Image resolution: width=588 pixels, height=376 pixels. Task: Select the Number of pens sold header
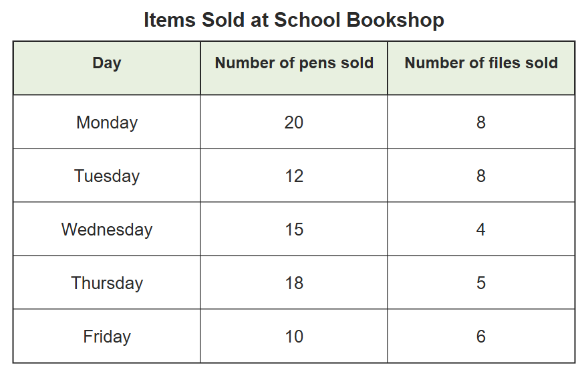[x=294, y=63]
